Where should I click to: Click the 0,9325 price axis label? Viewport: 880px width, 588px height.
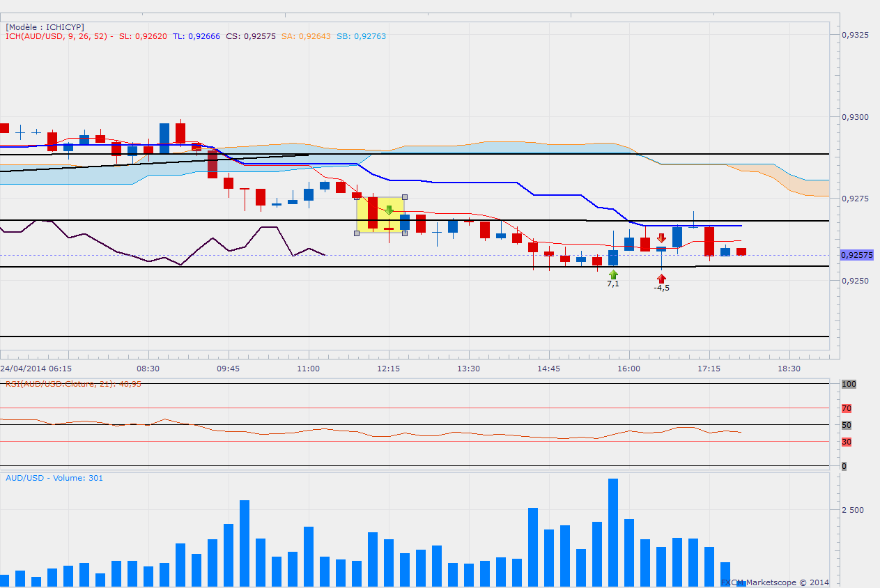[x=855, y=34]
